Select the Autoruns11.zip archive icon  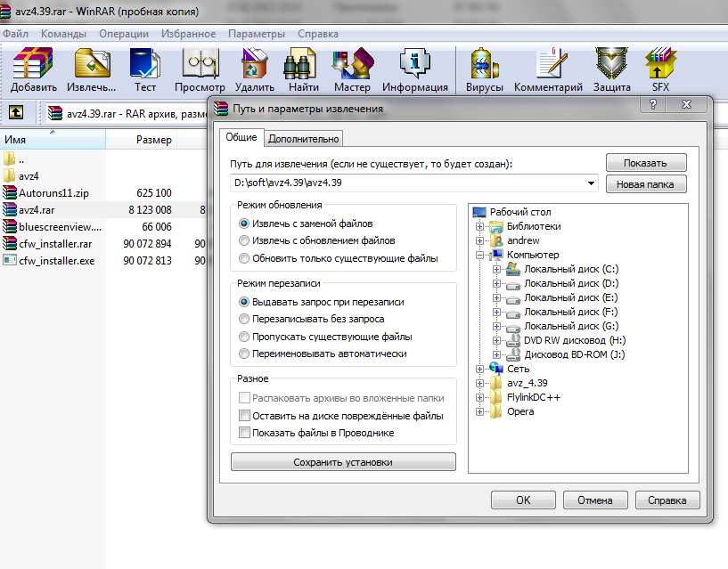[x=9, y=192]
